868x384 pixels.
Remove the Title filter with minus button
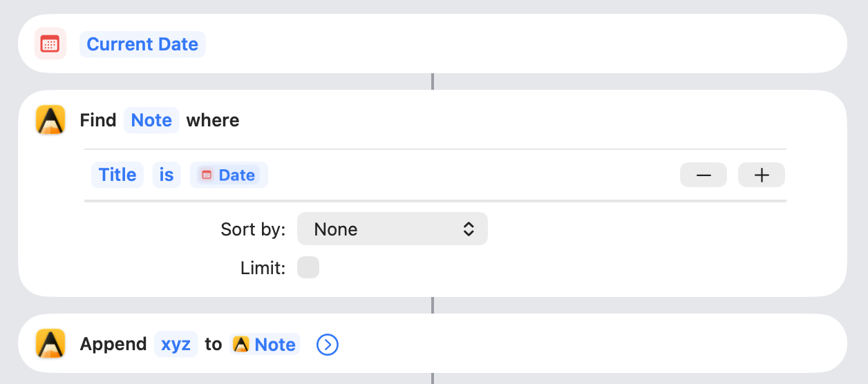click(x=703, y=175)
